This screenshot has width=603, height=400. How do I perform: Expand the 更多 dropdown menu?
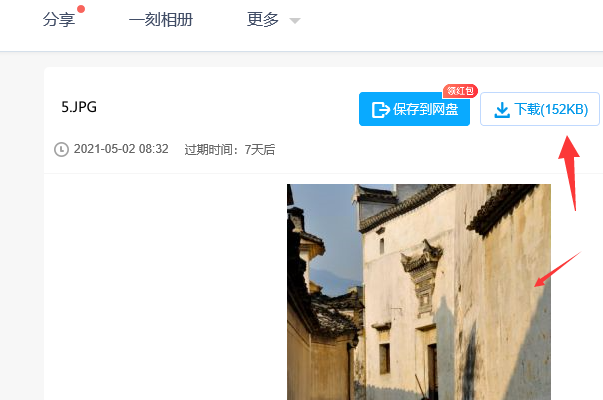[x=273, y=19]
